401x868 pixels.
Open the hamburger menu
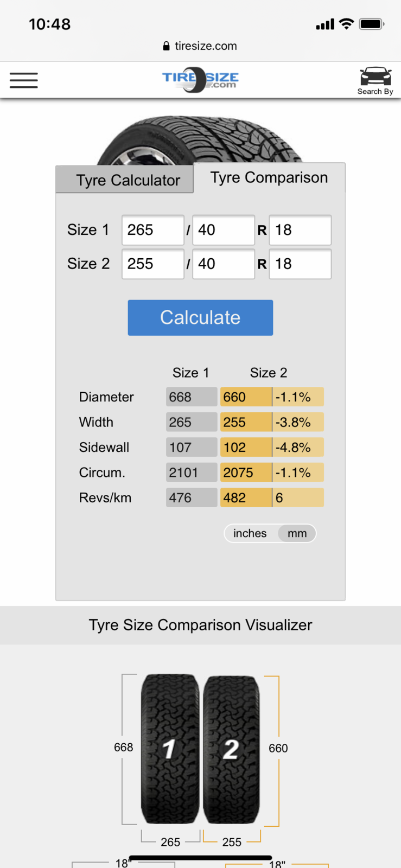24,80
